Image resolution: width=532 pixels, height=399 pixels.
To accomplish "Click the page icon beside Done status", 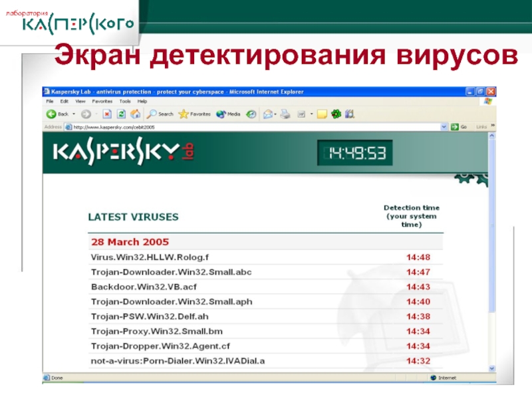I will (x=47, y=378).
